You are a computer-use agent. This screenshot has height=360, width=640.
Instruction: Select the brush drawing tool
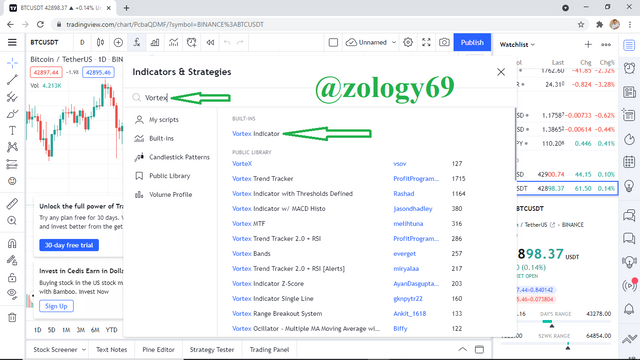pyautogui.click(x=12, y=114)
